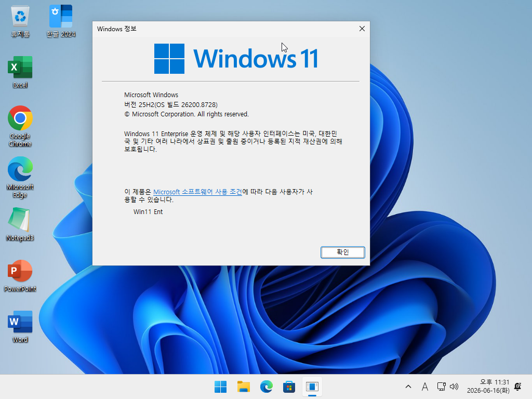Toggle the IME language indicator A
The width and height of the screenshot is (532, 399).
click(425, 387)
